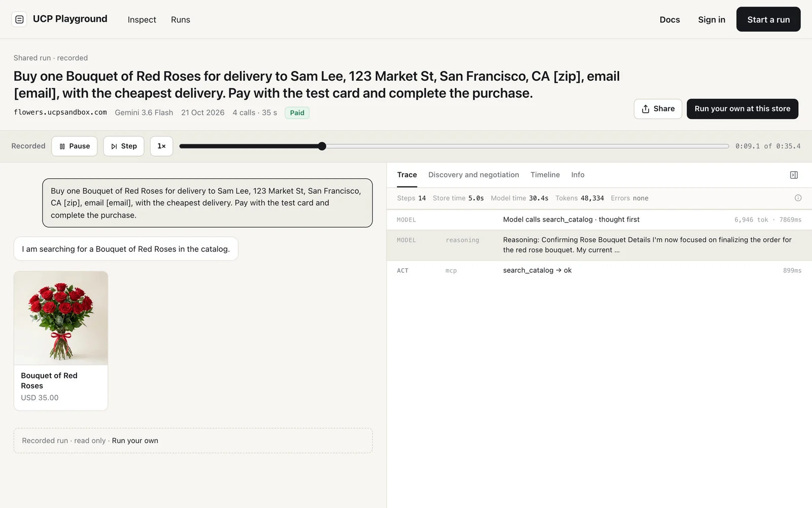Switch to the Trace tab
The height and width of the screenshot is (508, 812).
[x=407, y=175]
